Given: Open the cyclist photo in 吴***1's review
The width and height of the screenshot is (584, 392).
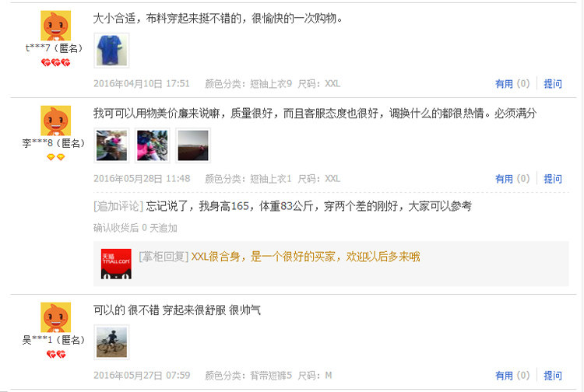Looking at the screenshot, I should click(111, 342).
